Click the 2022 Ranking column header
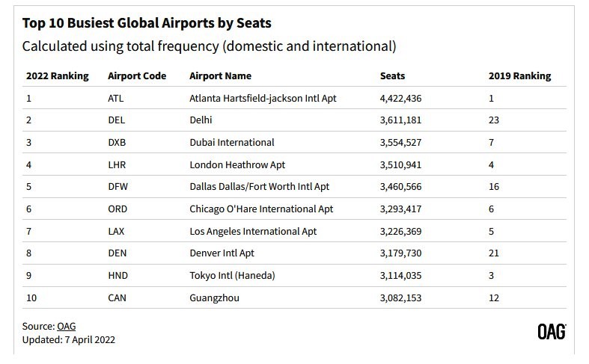 coord(58,75)
